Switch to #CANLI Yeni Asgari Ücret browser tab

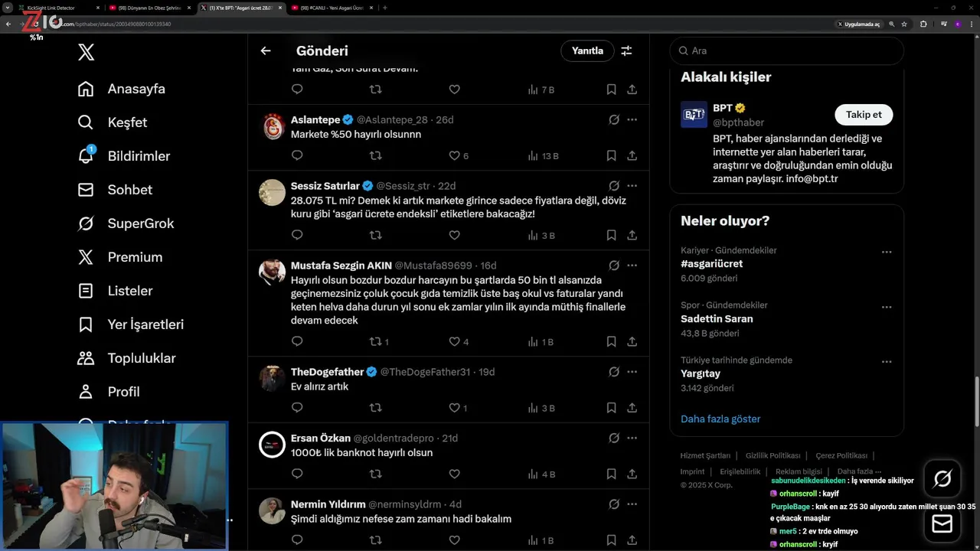[x=332, y=8]
